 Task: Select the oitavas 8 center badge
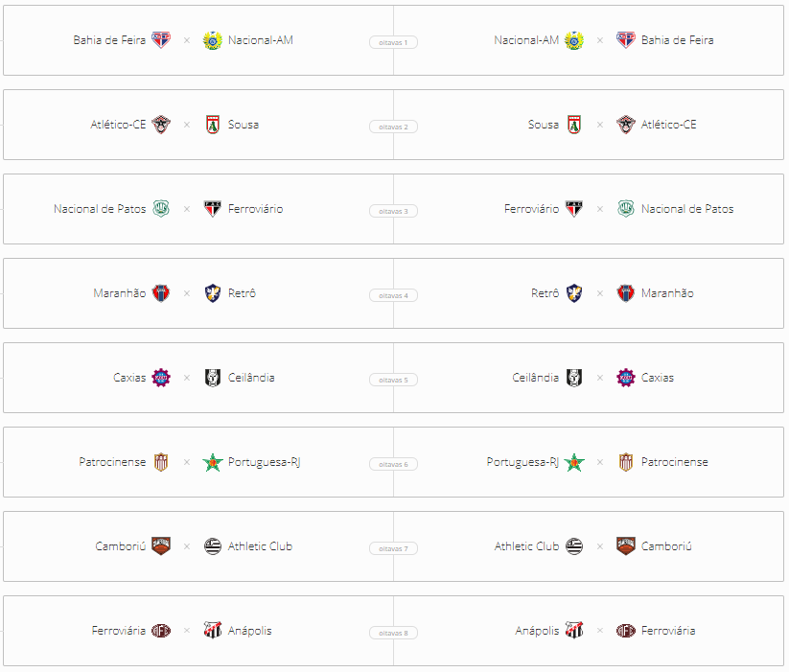tap(393, 633)
